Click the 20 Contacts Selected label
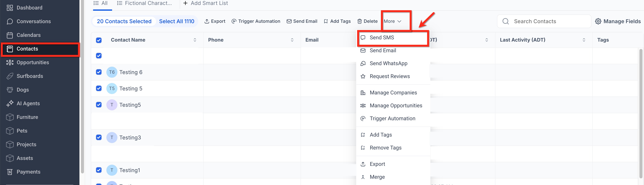This screenshot has width=644, height=185. click(x=124, y=21)
